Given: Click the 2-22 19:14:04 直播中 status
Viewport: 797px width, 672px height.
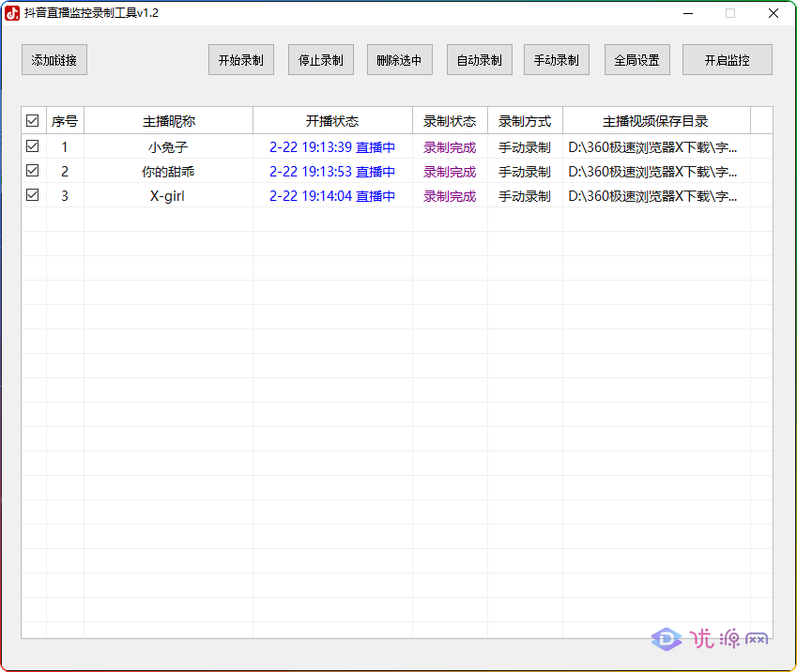Looking at the screenshot, I should click(332, 196).
